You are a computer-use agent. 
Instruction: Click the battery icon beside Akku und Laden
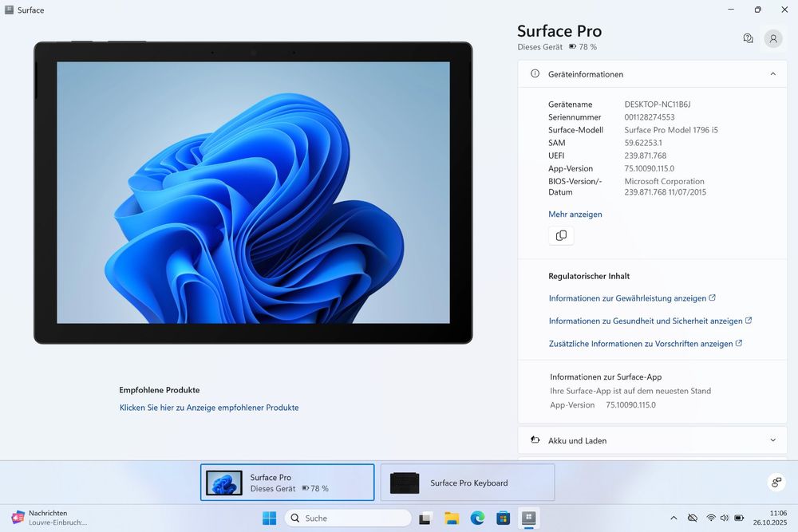[535, 440]
